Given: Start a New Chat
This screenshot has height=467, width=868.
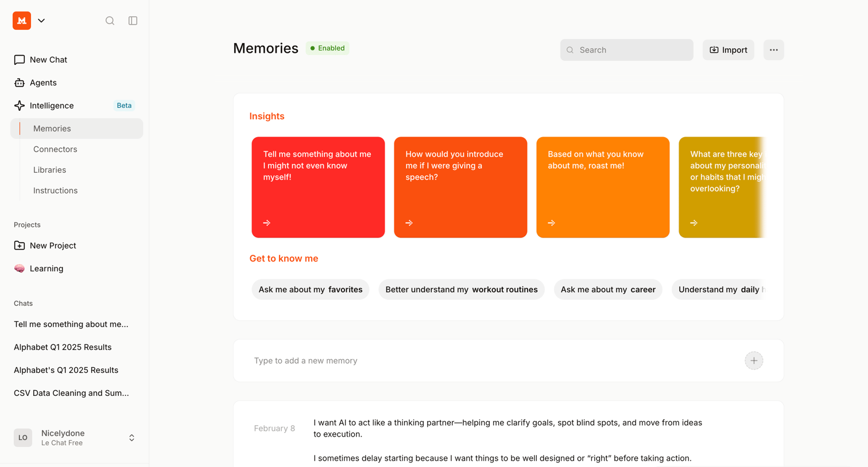Looking at the screenshot, I should [76, 60].
